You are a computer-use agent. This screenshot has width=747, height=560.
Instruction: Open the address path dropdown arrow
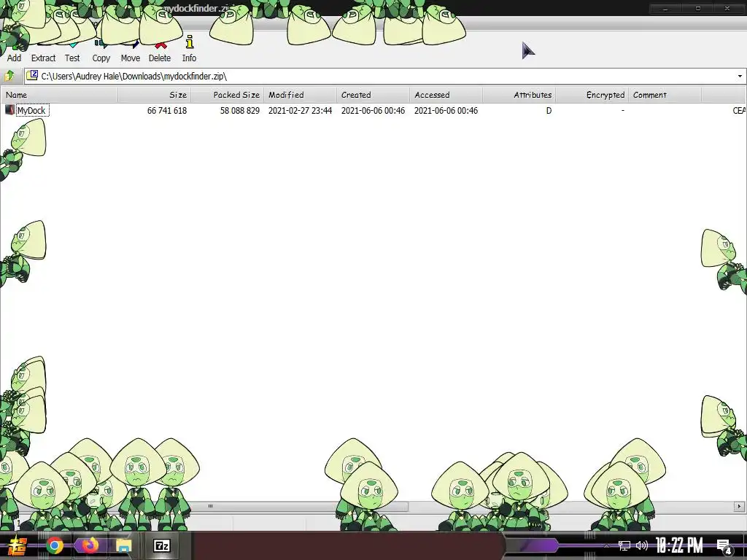pyautogui.click(x=740, y=76)
